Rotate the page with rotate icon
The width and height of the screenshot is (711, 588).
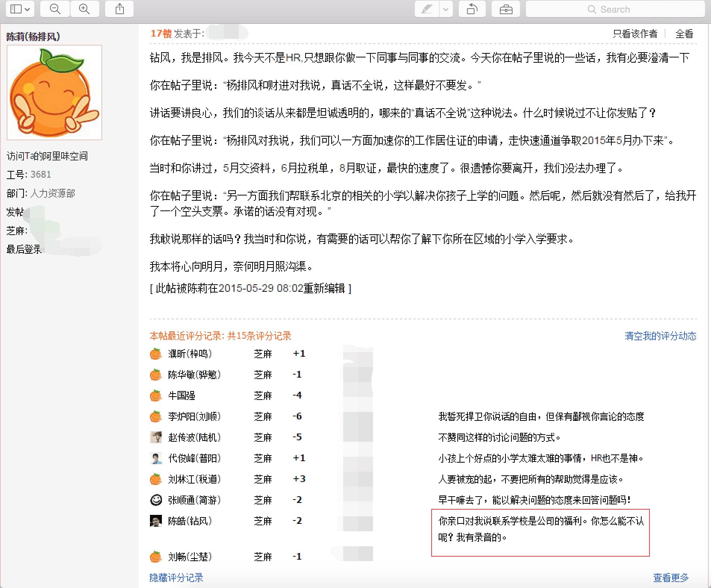[472, 9]
